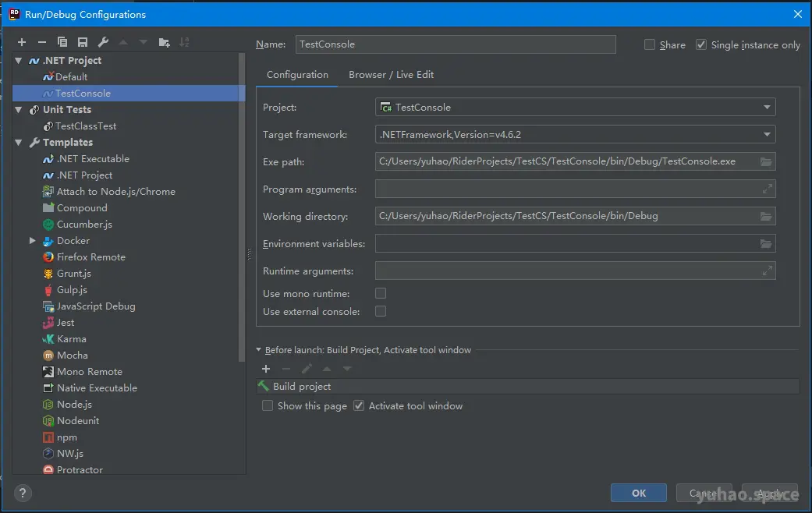
Task: Click the OK button
Action: click(x=639, y=493)
